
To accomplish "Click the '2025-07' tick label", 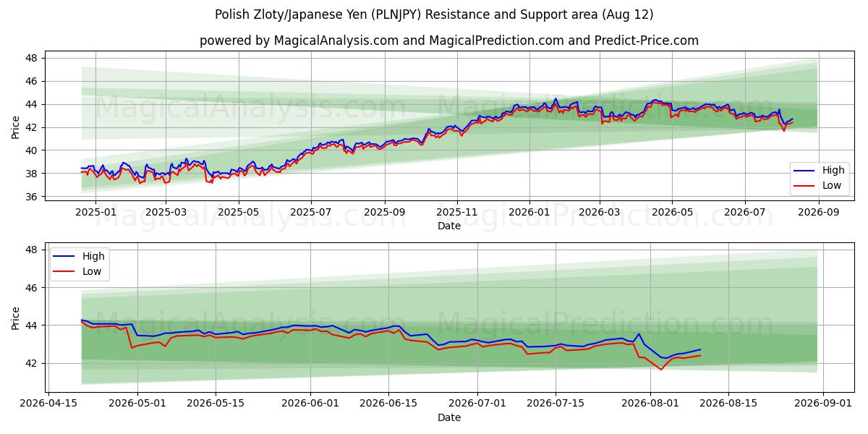I will 311,213.
